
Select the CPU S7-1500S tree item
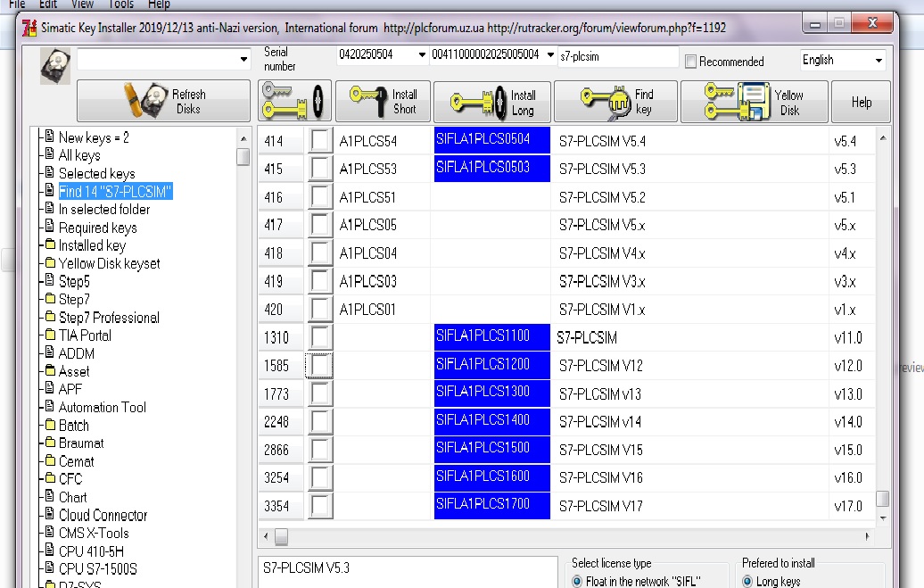(x=98, y=569)
